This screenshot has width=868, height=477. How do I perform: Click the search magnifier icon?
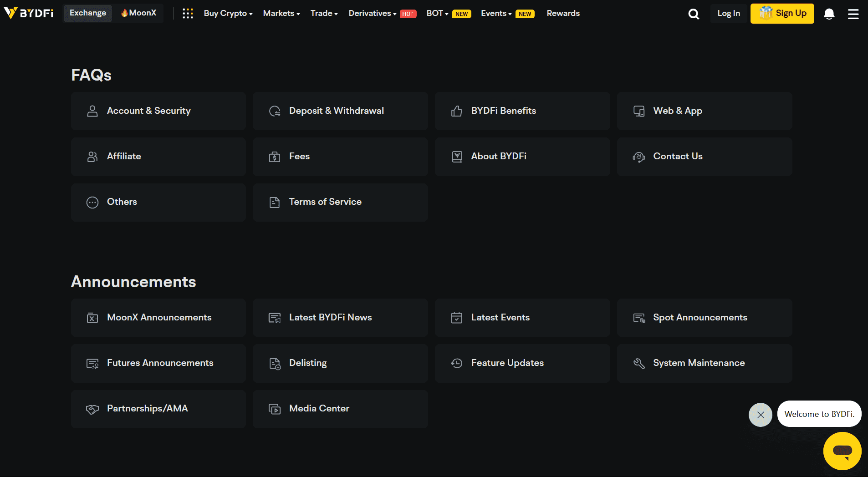(x=694, y=14)
